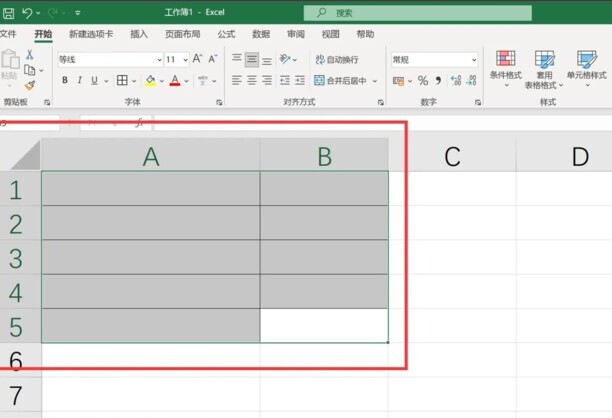Screen dimensions: 612x418
Task: Open the Undo history dropdown arrow
Action: coord(38,13)
